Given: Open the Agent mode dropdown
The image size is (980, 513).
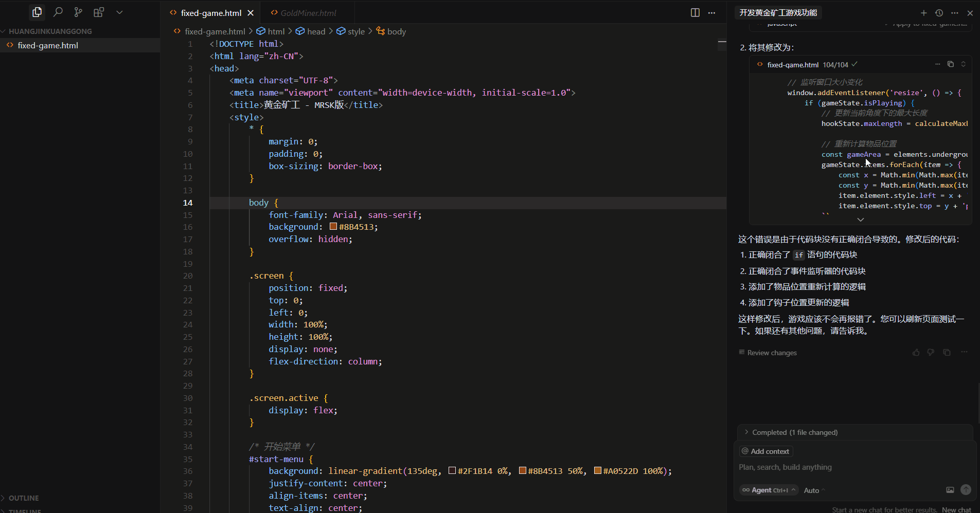Looking at the screenshot, I should (769, 490).
